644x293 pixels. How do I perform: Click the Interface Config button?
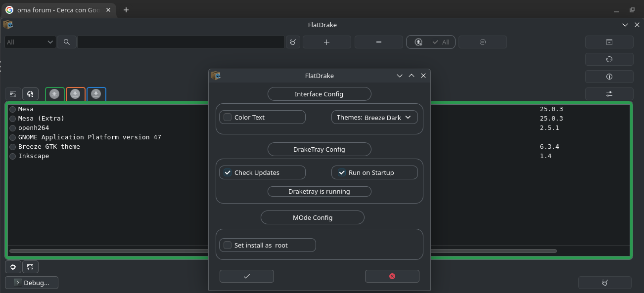[x=319, y=94]
